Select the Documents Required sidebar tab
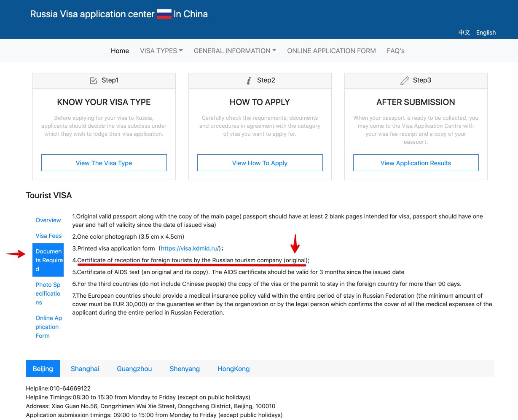This screenshot has height=420, width=518. [48, 260]
